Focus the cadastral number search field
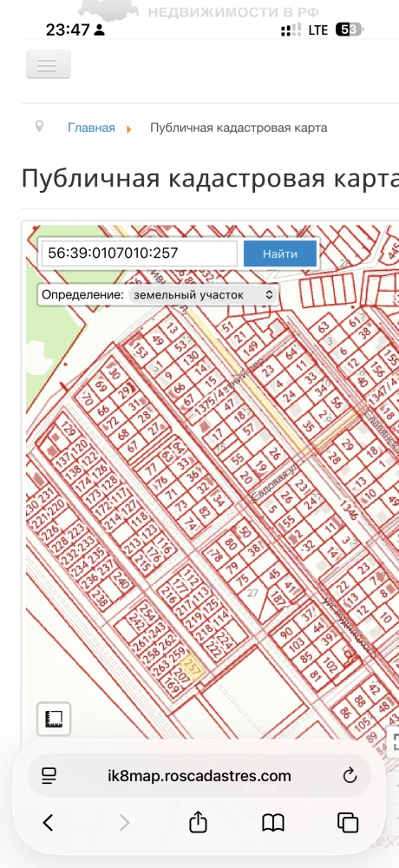The width and height of the screenshot is (399, 868). (140, 253)
